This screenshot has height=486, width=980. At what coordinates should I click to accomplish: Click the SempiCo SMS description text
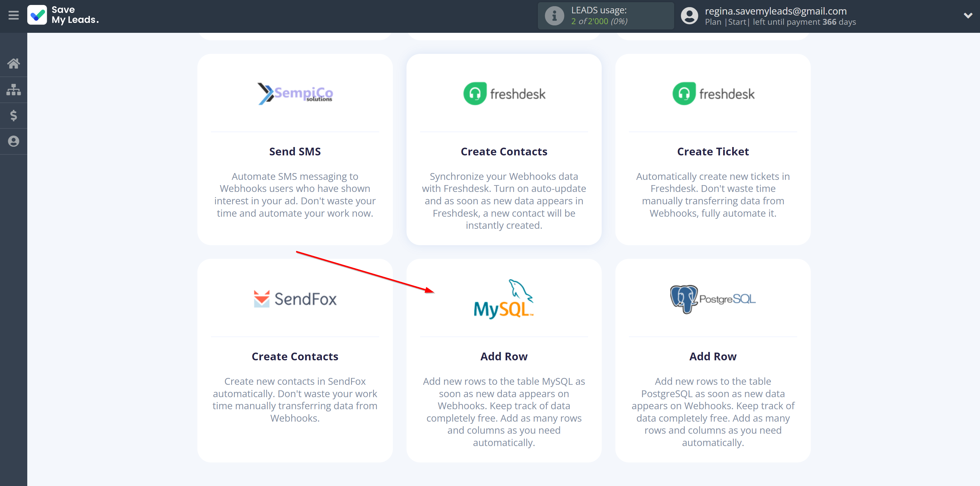point(295,195)
